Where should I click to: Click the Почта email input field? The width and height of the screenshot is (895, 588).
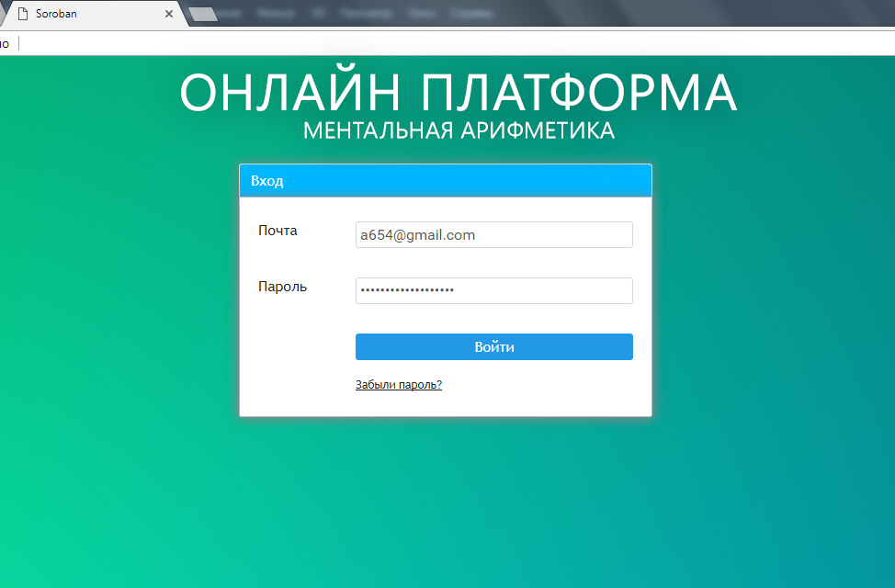click(x=493, y=234)
